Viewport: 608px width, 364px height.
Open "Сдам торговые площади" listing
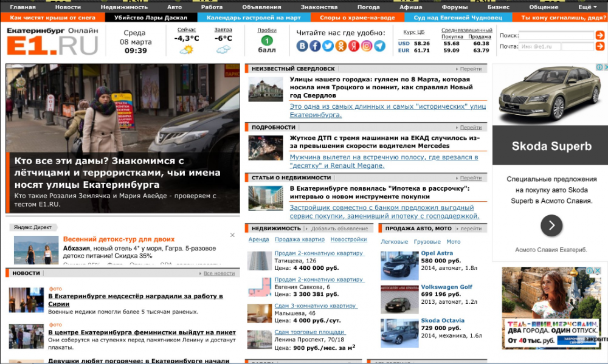(x=309, y=332)
